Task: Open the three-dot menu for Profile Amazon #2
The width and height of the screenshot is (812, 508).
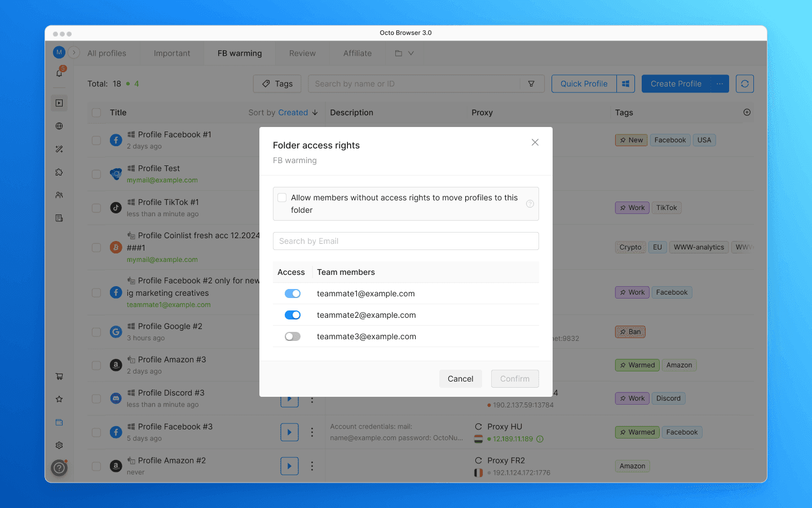Action: [x=312, y=466]
